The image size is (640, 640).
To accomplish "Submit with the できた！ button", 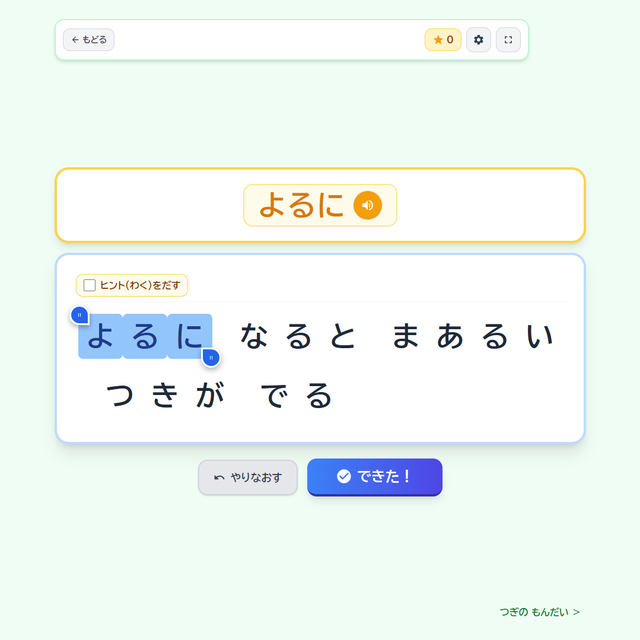I will point(375,477).
